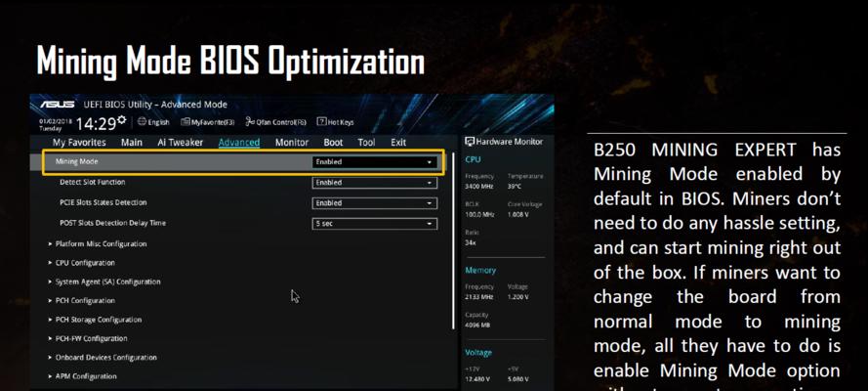The image size is (868, 391).
Task: Click the Voltage heading in Hardware Monitor
Action: click(x=478, y=353)
